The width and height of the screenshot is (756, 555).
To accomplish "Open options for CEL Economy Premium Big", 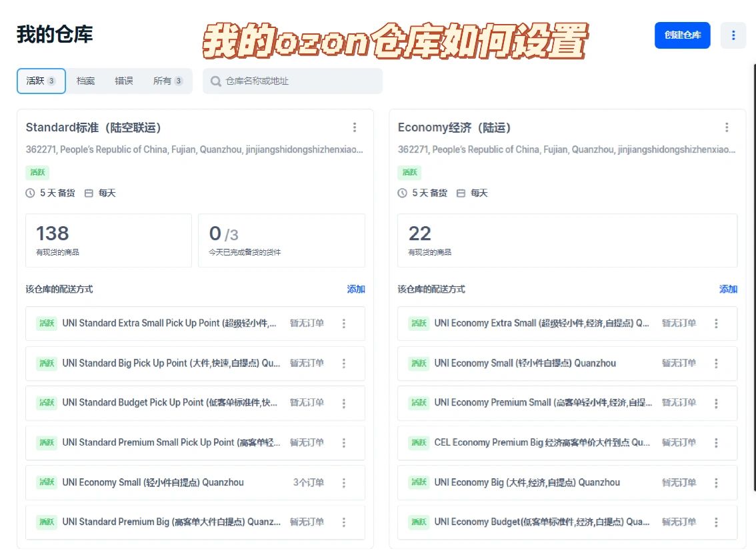I will (x=716, y=442).
